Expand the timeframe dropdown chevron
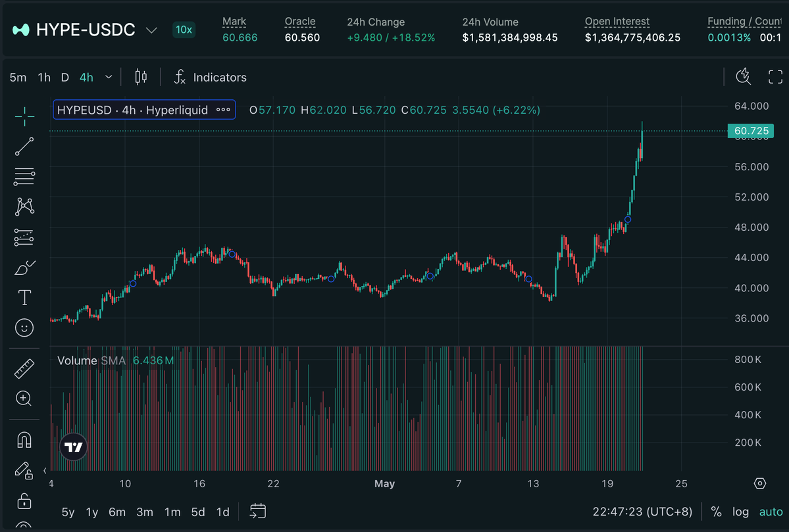 (109, 78)
